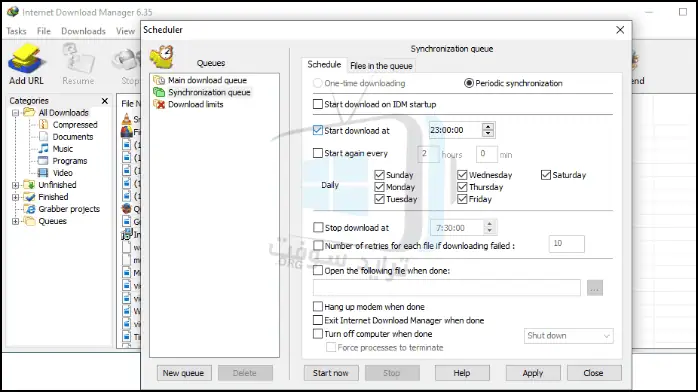
Task: Click the file path field under Open the following file
Action: tap(446, 288)
